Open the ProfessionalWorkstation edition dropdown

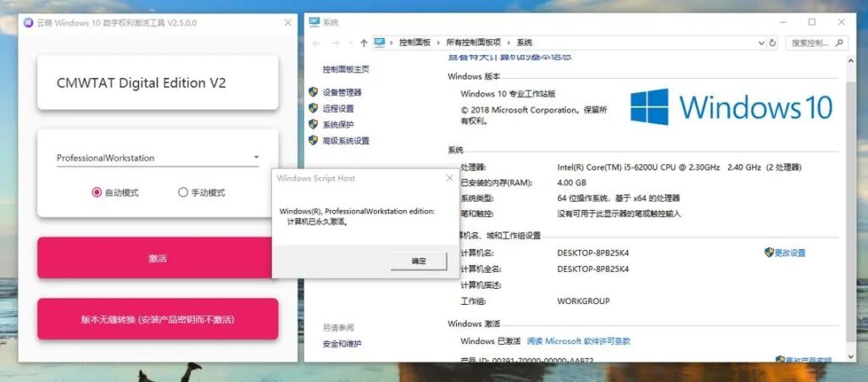pos(158,158)
